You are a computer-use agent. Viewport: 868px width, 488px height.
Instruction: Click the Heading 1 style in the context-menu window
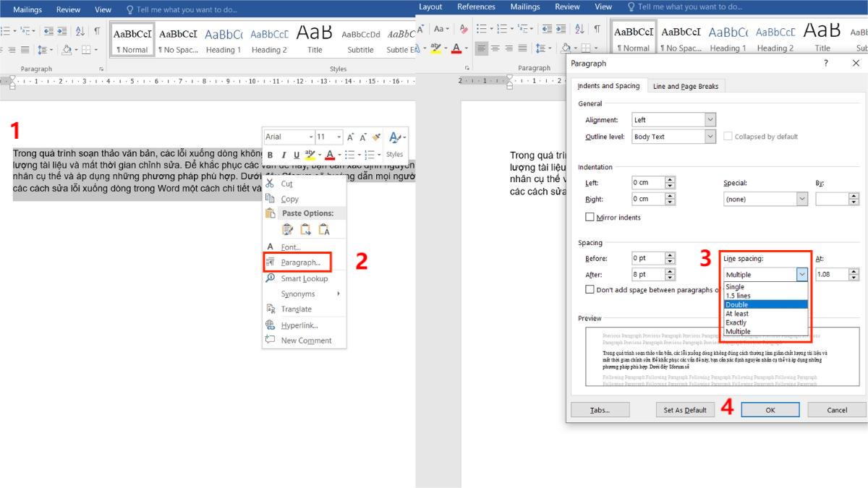click(224, 40)
